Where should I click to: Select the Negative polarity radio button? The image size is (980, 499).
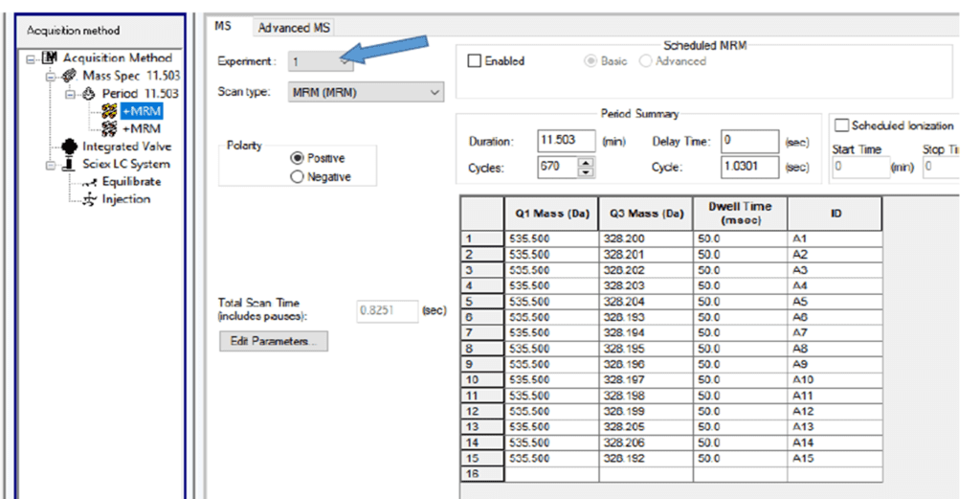coord(297,177)
